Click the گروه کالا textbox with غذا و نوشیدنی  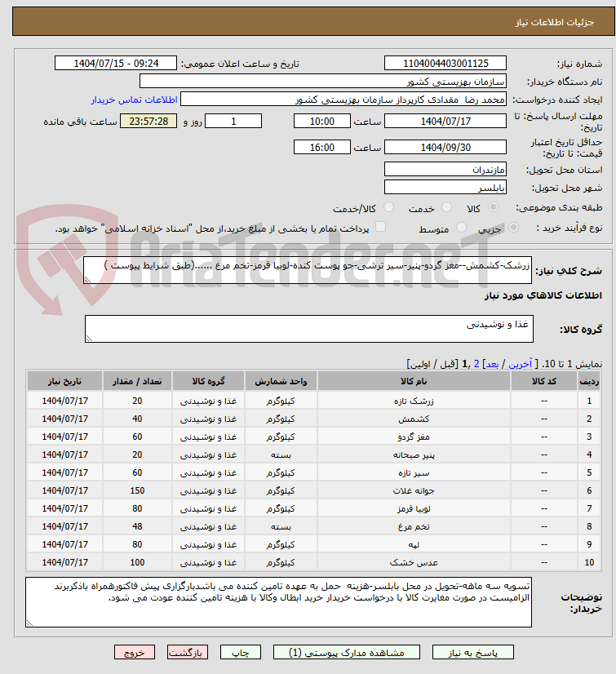point(309,329)
